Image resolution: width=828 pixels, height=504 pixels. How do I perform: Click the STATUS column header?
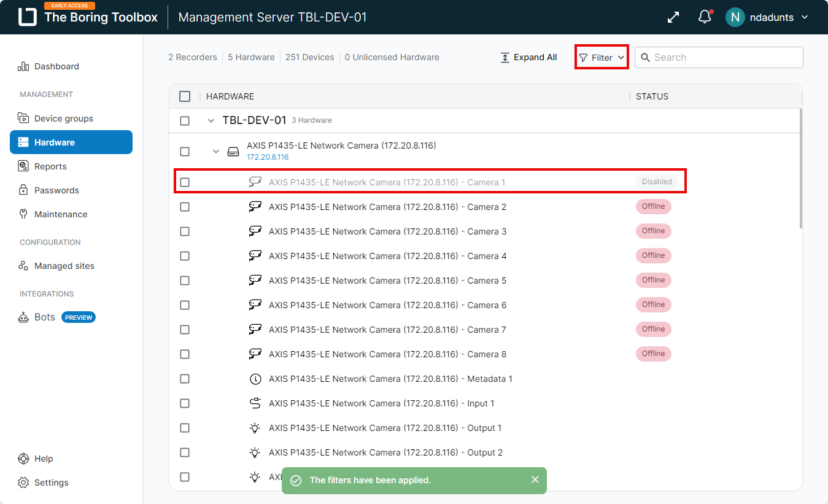click(652, 96)
